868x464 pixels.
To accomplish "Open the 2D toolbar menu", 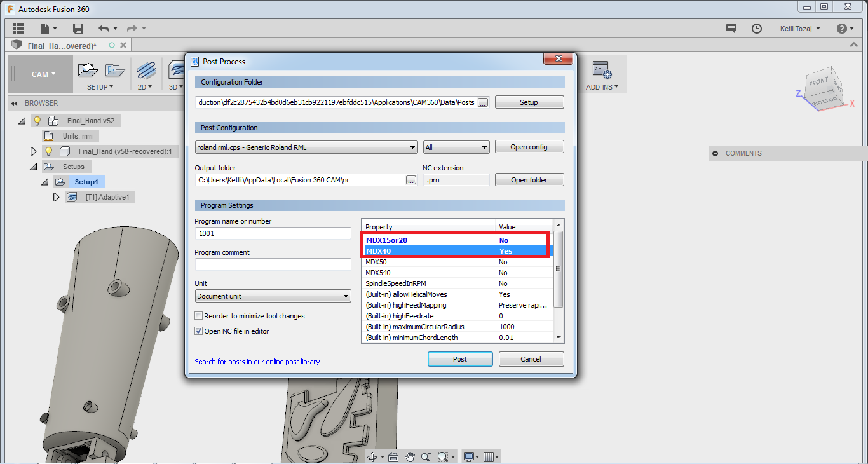I will (x=145, y=87).
